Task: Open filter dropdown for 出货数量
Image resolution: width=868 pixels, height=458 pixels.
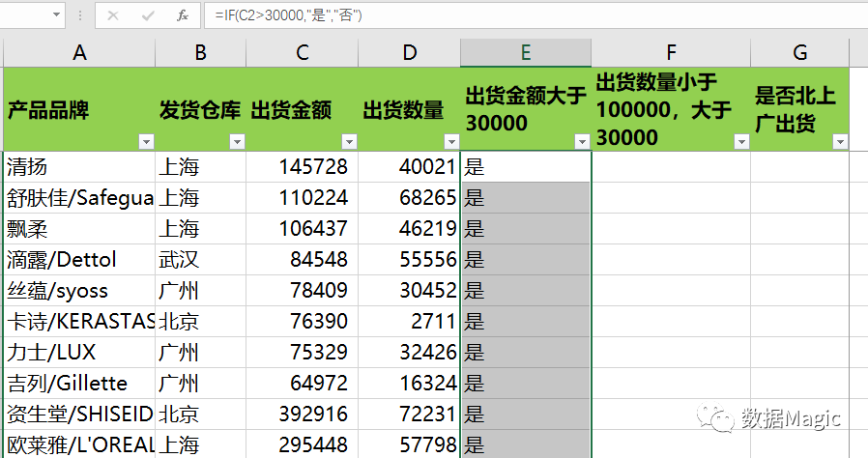Action: coord(451,142)
